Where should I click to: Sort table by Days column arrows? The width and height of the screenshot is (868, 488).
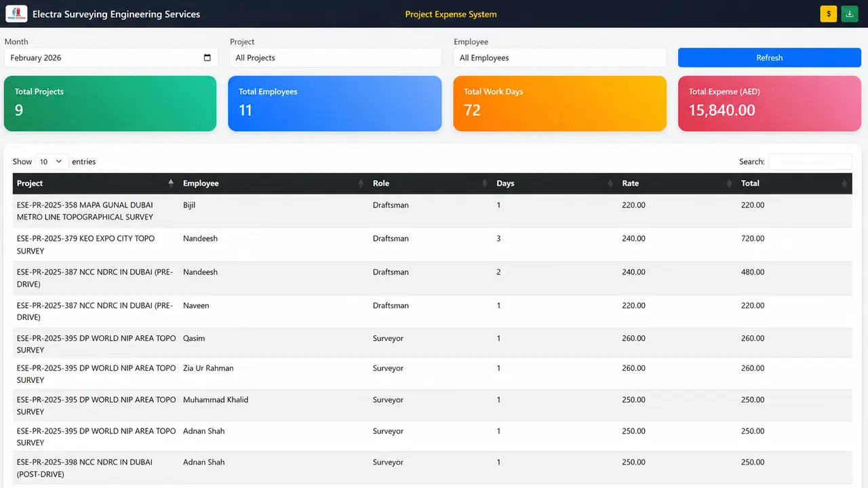tap(610, 184)
